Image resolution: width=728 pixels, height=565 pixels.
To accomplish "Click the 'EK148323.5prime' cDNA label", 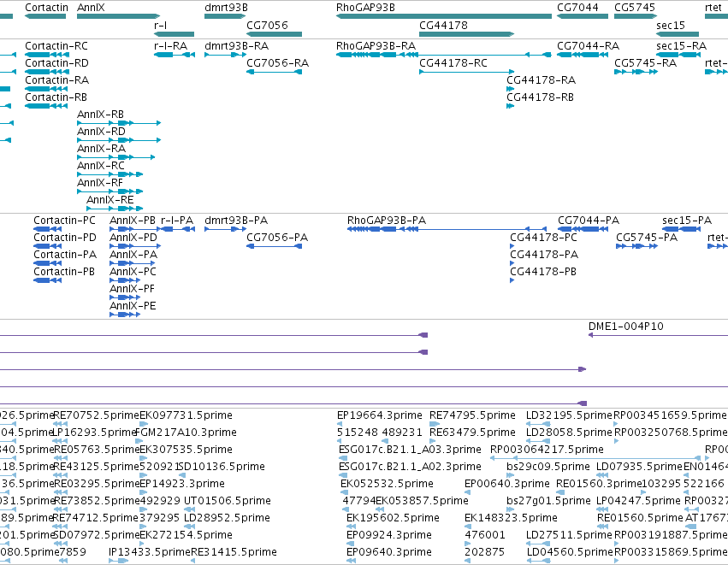I will coord(511,518).
